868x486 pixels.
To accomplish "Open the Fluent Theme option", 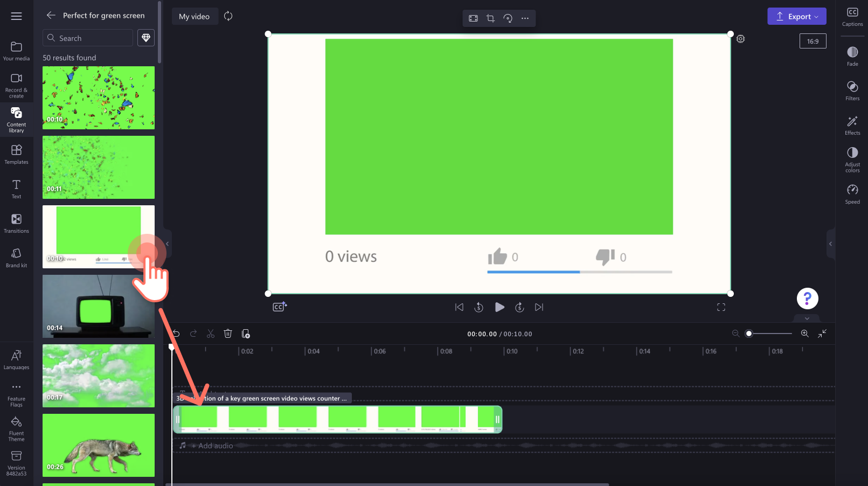I will (x=16, y=429).
